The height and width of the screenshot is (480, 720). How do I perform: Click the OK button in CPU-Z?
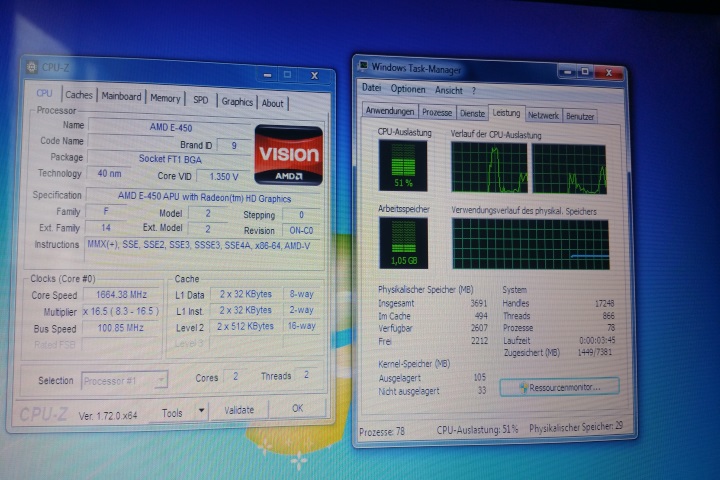(298, 408)
